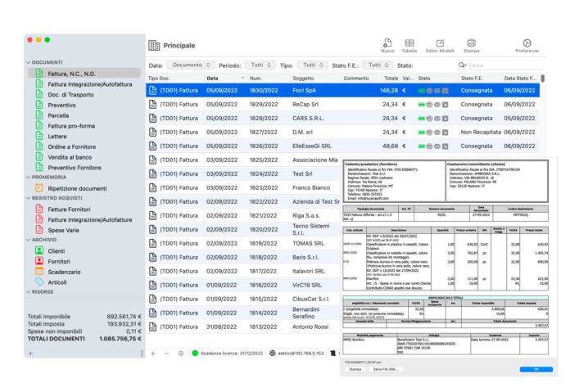Open the Data Documento dropdown
The height and width of the screenshot is (392, 570).
[191, 65]
